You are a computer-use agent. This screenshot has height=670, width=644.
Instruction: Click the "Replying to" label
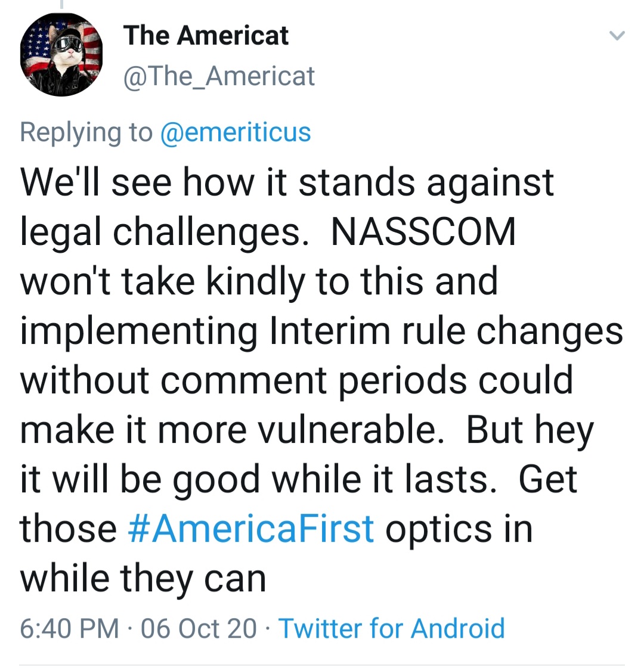coord(86,132)
